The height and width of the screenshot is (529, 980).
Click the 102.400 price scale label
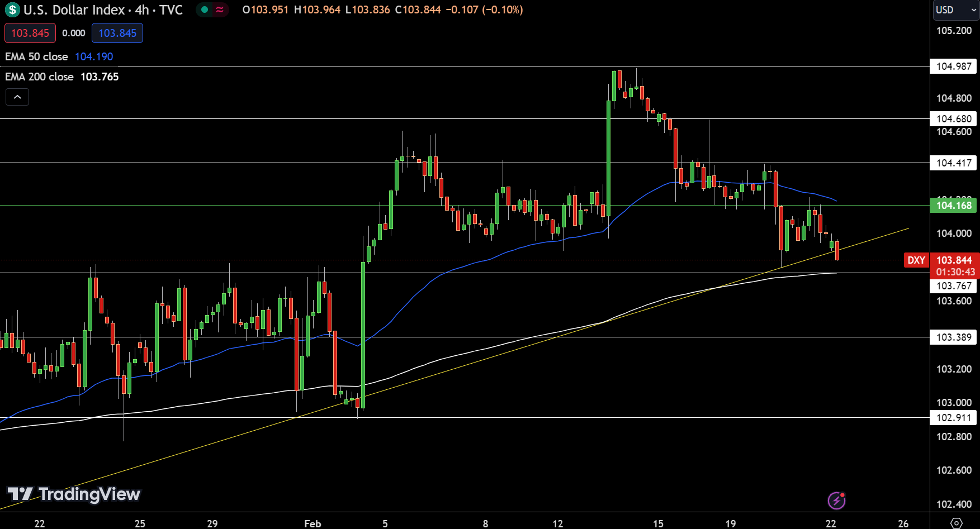tap(954, 504)
